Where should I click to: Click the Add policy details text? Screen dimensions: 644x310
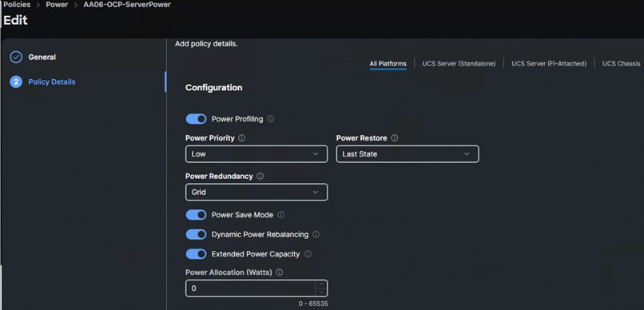(x=206, y=43)
